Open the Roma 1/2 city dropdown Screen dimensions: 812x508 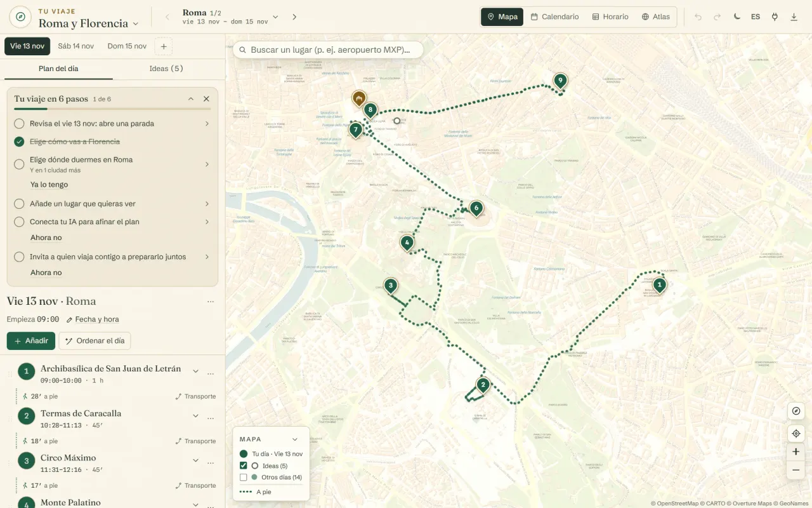pyautogui.click(x=230, y=17)
